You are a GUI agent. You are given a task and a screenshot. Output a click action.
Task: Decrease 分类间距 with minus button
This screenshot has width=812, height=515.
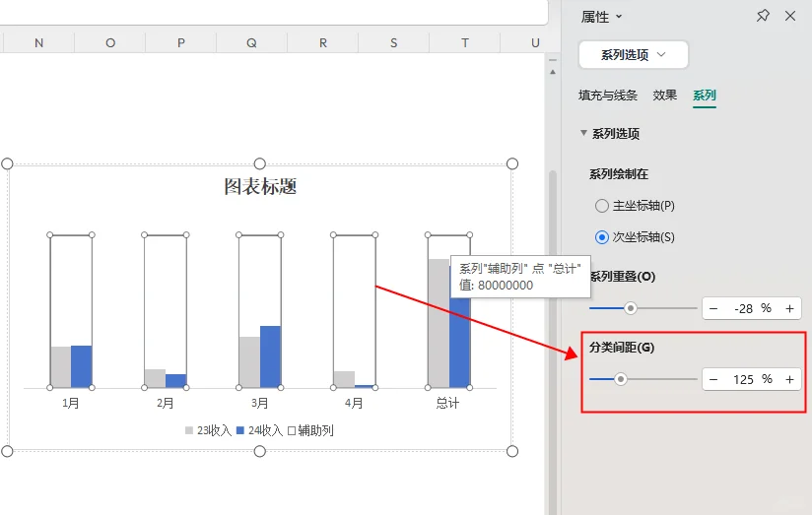click(713, 379)
